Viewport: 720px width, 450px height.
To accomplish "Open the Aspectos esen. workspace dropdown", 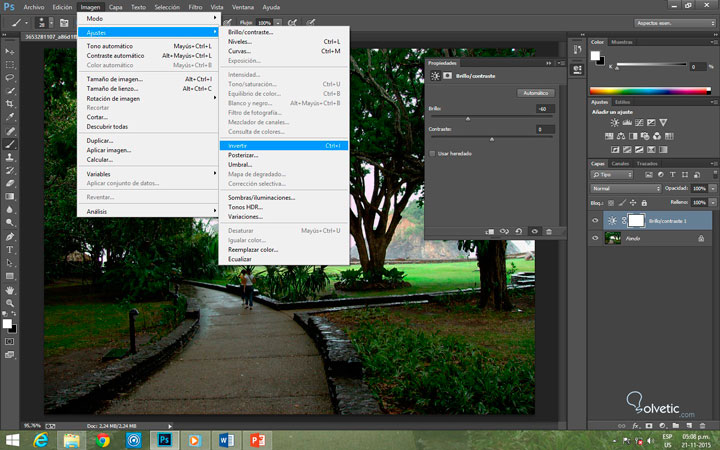I will [x=675, y=23].
